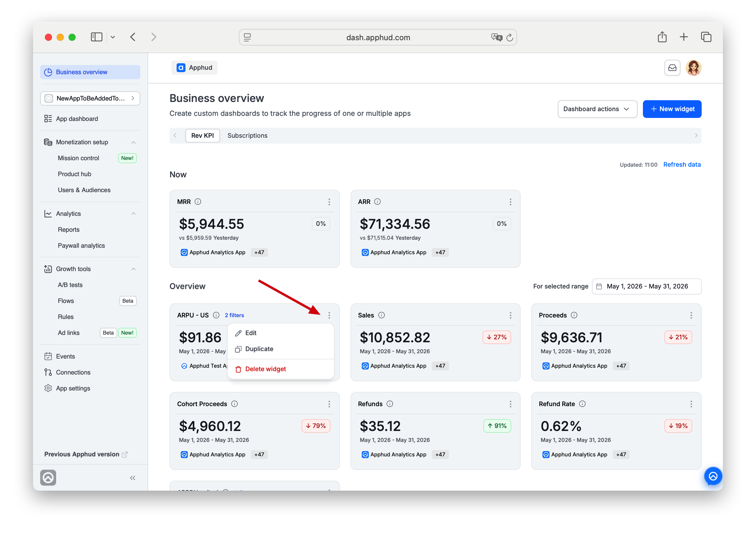Click the Refund Rate info icon
The image size is (756, 535).
coord(582,404)
